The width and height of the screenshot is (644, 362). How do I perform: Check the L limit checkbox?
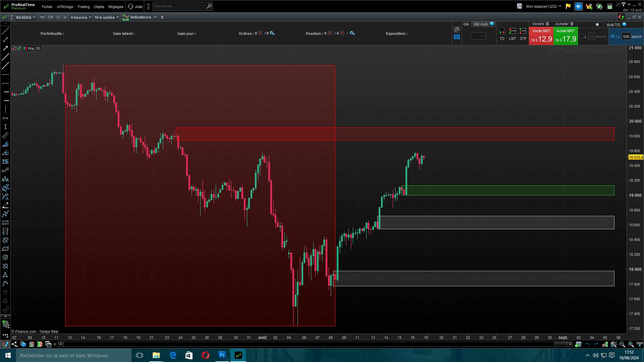[582, 37]
